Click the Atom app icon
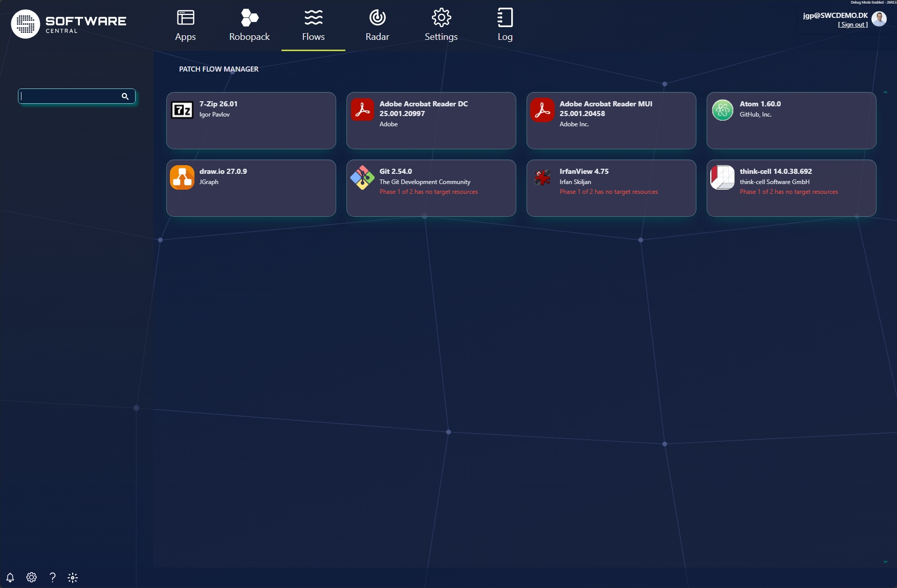Screen dimensions: 897x588 tap(723, 109)
